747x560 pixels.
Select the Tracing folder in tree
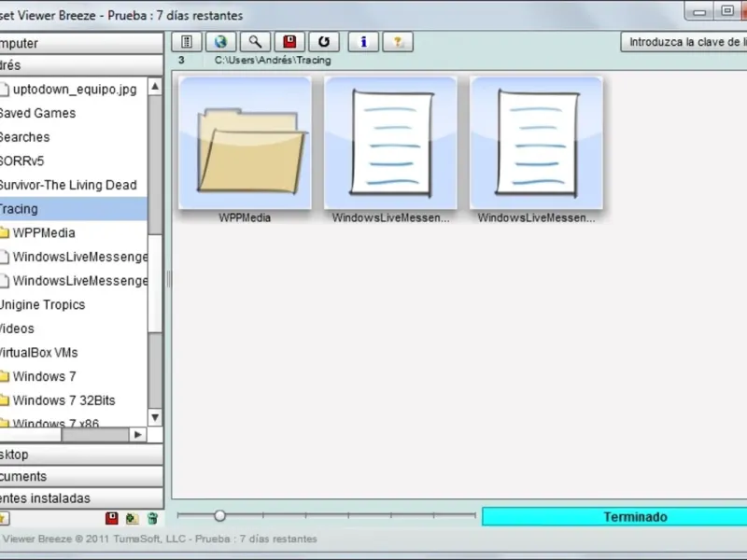pyautogui.click(x=74, y=208)
